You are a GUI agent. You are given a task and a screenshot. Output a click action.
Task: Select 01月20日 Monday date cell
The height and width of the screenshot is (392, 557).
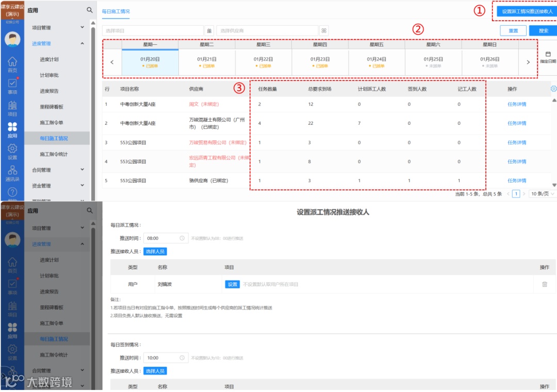point(150,62)
